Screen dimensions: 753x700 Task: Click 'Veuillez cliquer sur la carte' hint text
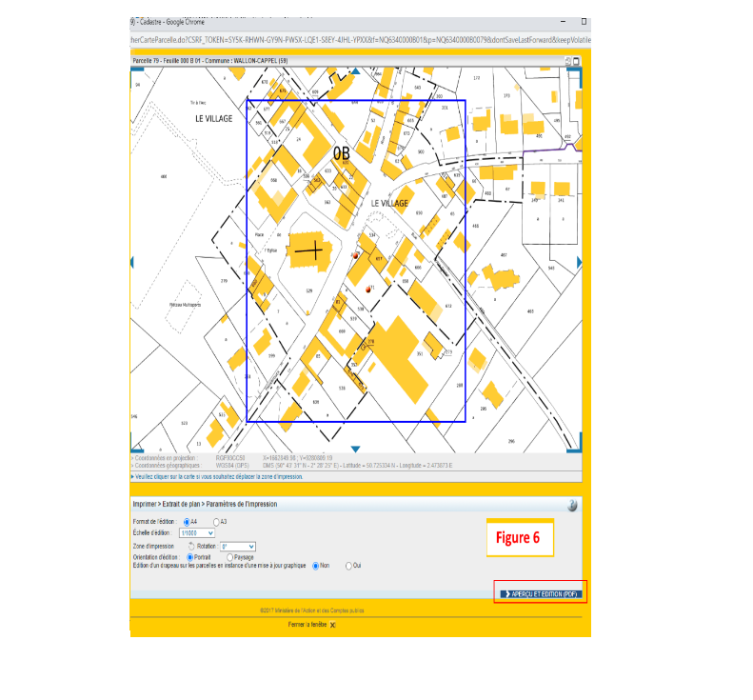[x=219, y=477]
